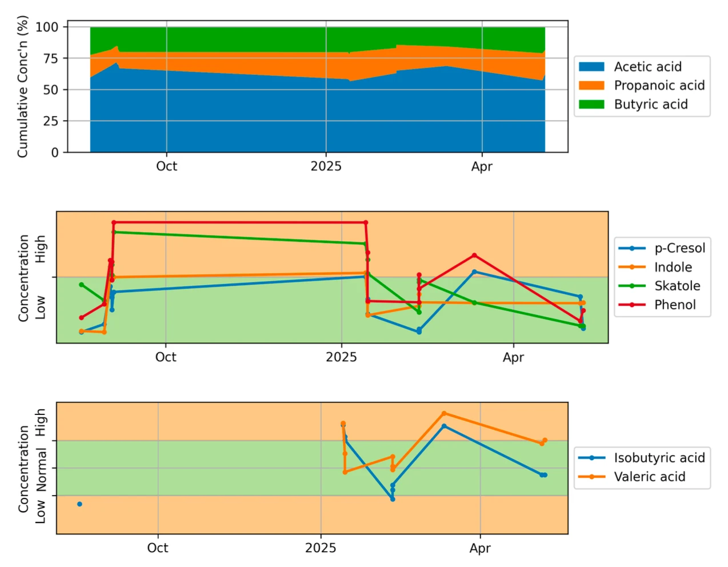
Task: Click the Cumulative Conc'n (%) axis title
Action: [x=22, y=87]
